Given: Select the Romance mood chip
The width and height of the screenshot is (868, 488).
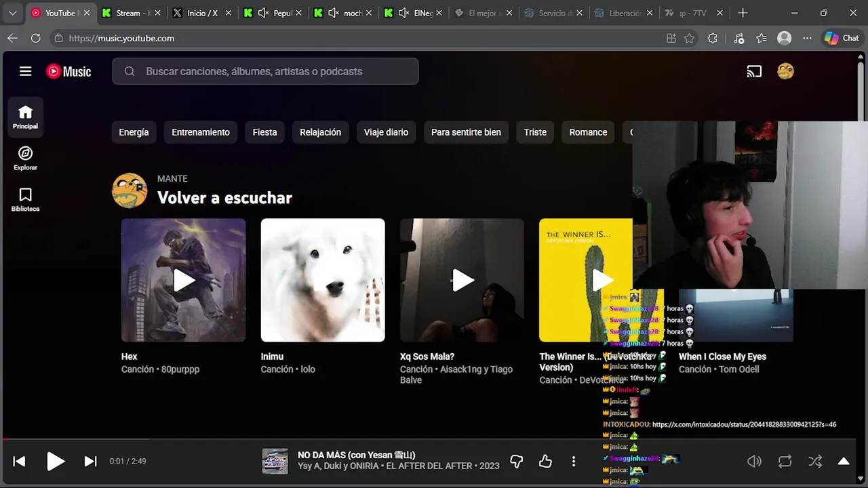Looking at the screenshot, I should (x=588, y=132).
